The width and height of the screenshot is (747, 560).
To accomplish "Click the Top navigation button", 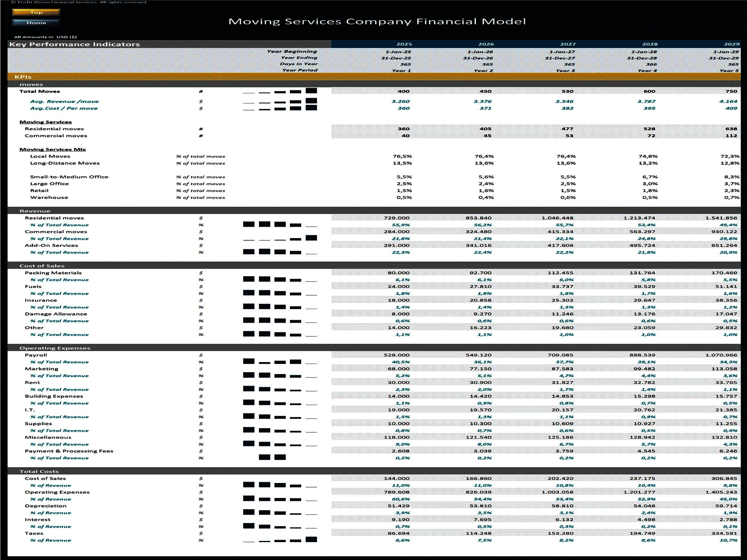I will [36, 12].
